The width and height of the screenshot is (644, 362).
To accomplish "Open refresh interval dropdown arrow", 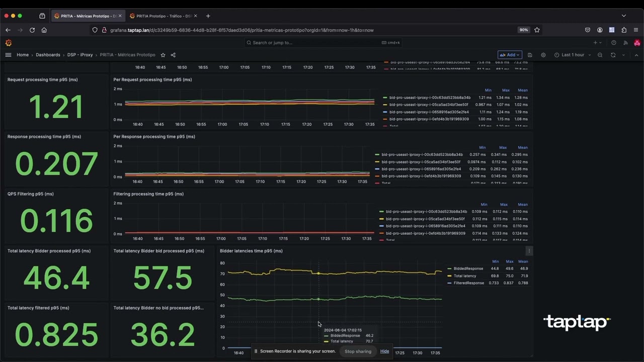I will coord(623,55).
